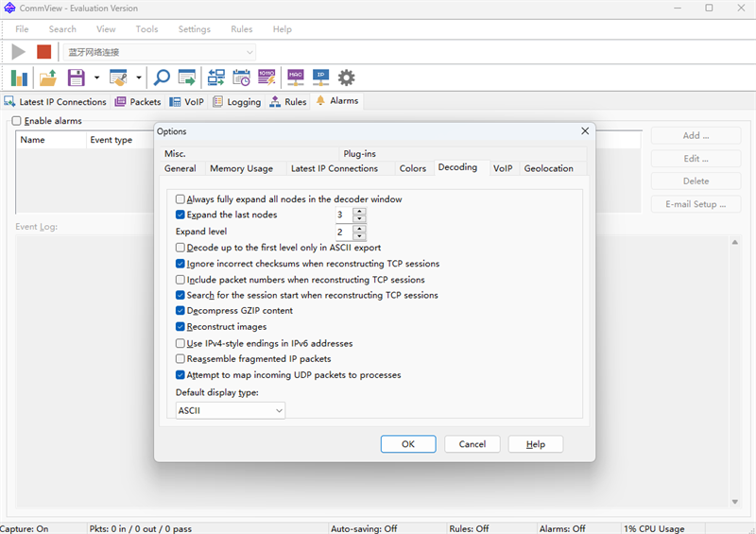This screenshot has width=756, height=534.
Task: Check Always fully expand all nodes
Action: (x=180, y=198)
